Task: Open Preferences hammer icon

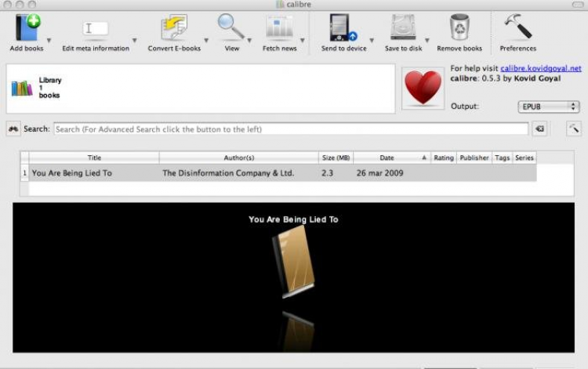Action: (518, 26)
